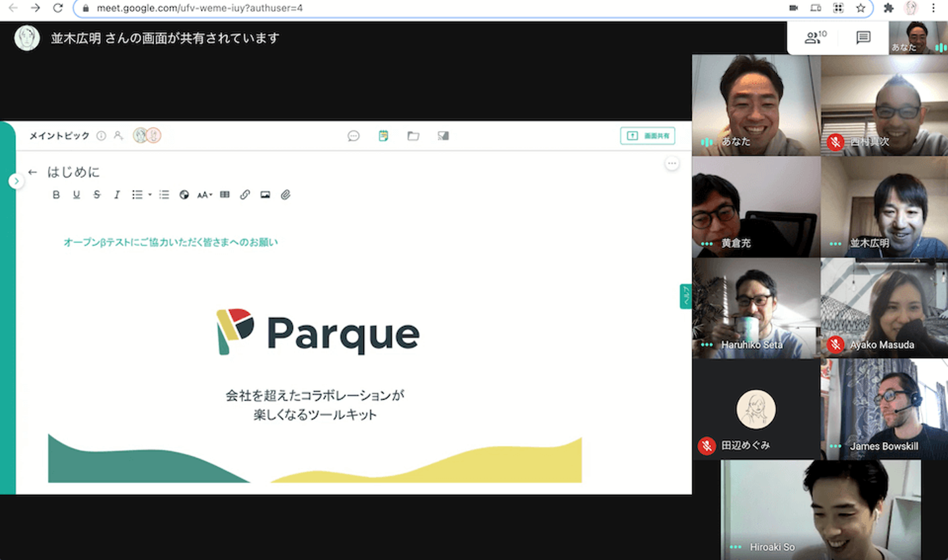Click the メイントピック topic title
This screenshot has height=560, width=948.
[59, 136]
